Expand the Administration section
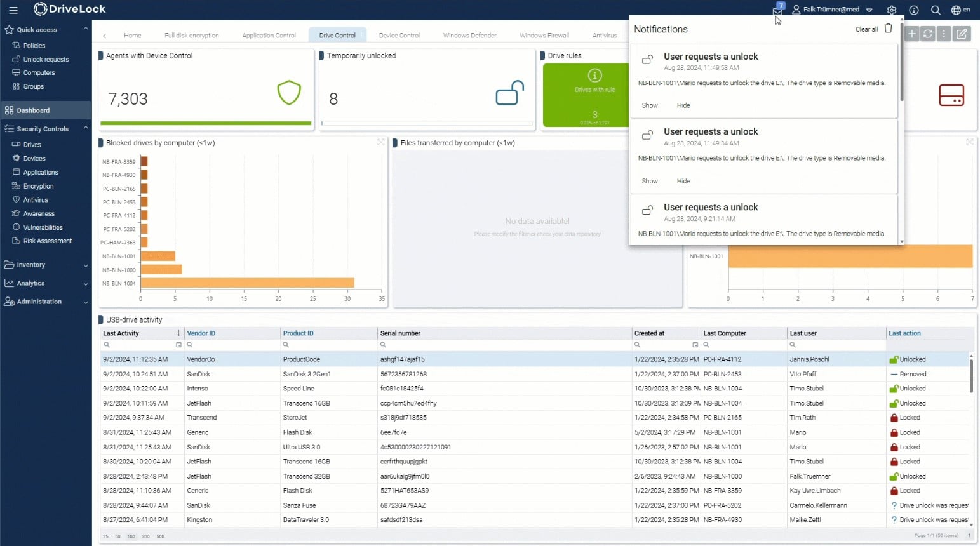 click(86, 302)
